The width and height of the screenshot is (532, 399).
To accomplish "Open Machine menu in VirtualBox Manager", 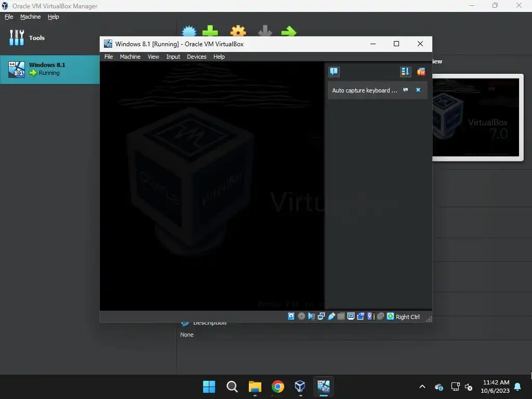I will (30, 17).
